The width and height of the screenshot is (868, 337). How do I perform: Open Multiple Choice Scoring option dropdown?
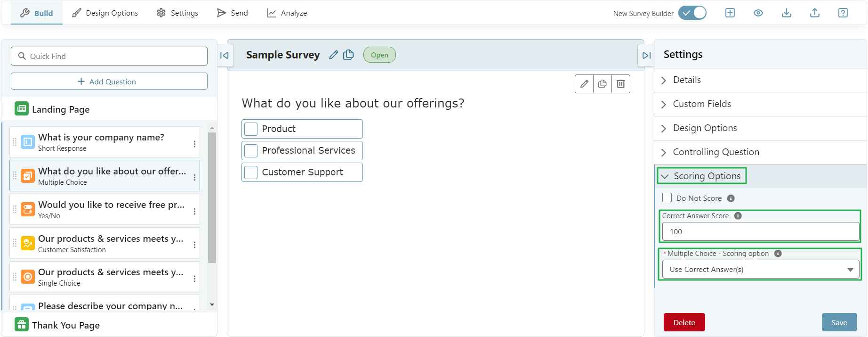click(x=761, y=270)
